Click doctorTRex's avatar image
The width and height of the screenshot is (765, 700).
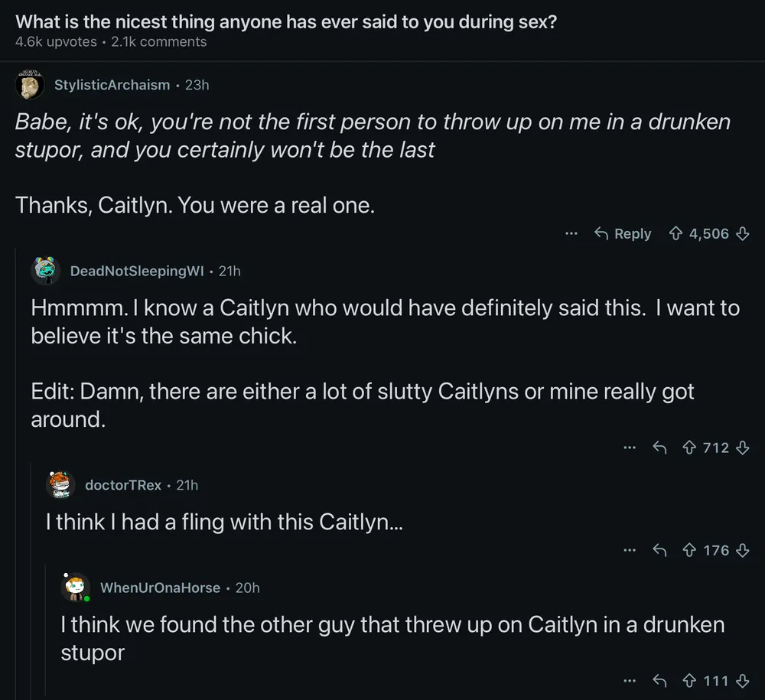click(x=60, y=485)
